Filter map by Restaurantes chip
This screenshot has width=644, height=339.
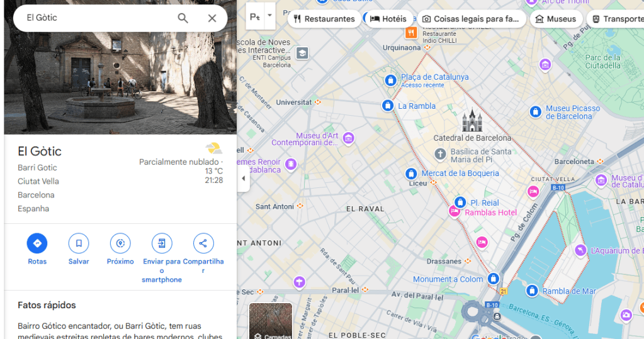[x=324, y=19]
